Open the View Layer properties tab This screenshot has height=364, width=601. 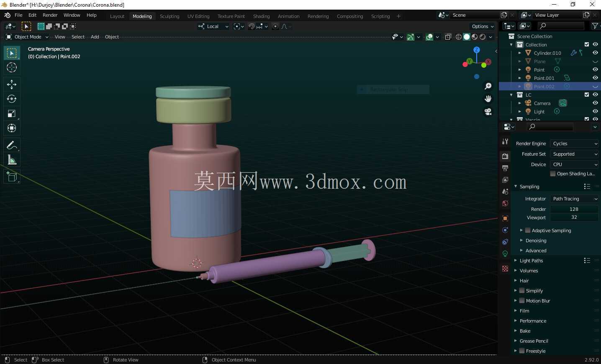505,179
